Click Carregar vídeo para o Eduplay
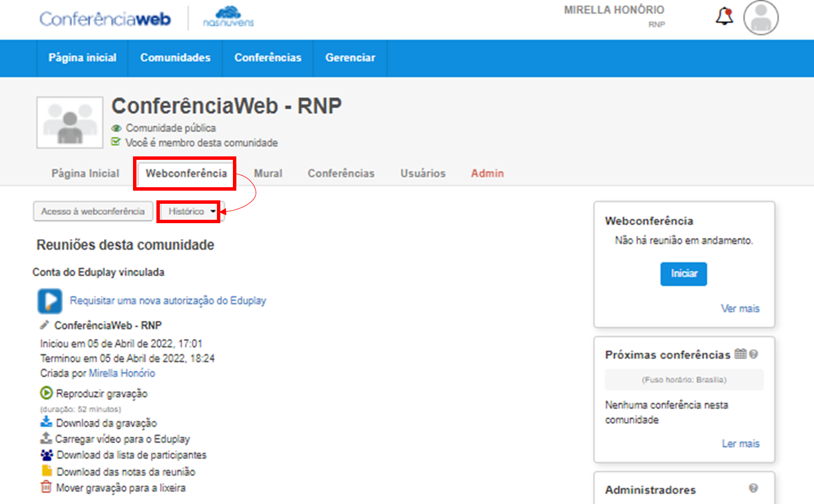 pos(123,439)
